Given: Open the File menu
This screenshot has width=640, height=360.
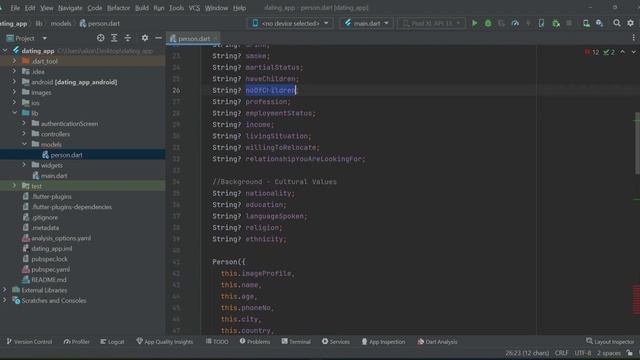Looking at the screenshot, I should [x=15, y=8].
